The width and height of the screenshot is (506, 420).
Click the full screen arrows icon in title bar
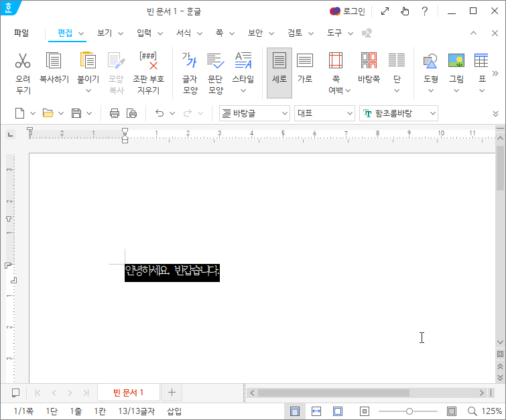[385, 11]
